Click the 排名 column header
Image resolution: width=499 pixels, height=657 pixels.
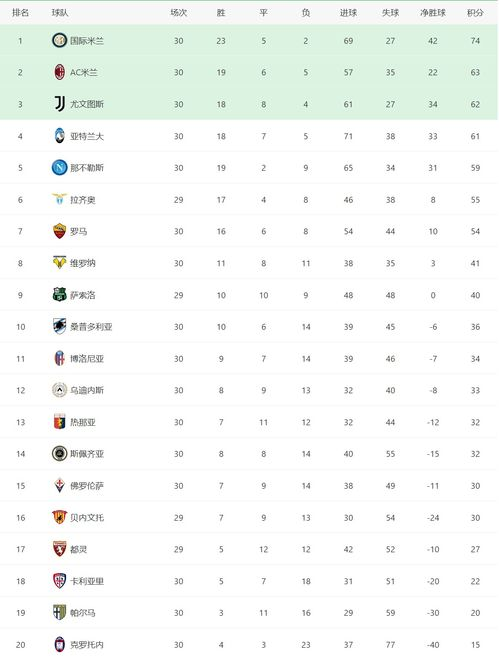tap(20, 13)
